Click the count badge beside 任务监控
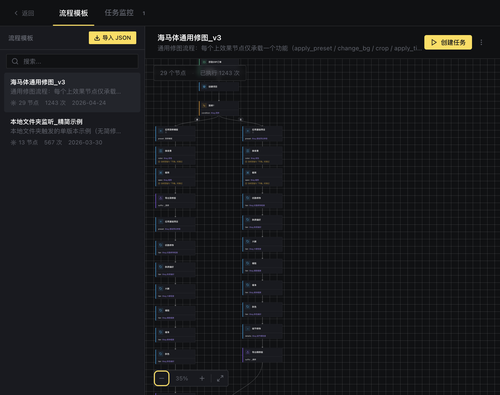This screenshot has width=500, height=395. point(144,13)
